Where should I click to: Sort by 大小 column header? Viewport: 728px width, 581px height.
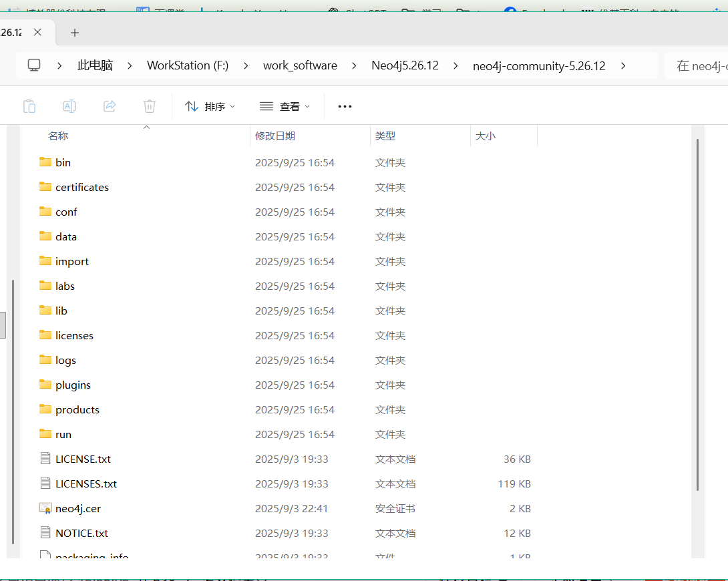pos(486,136)
